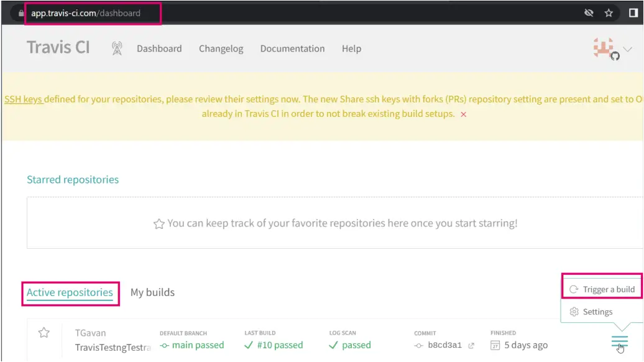
Task: Open the hamburger menu for the TravisTestngTestrail repository
Action: [619, 341]
